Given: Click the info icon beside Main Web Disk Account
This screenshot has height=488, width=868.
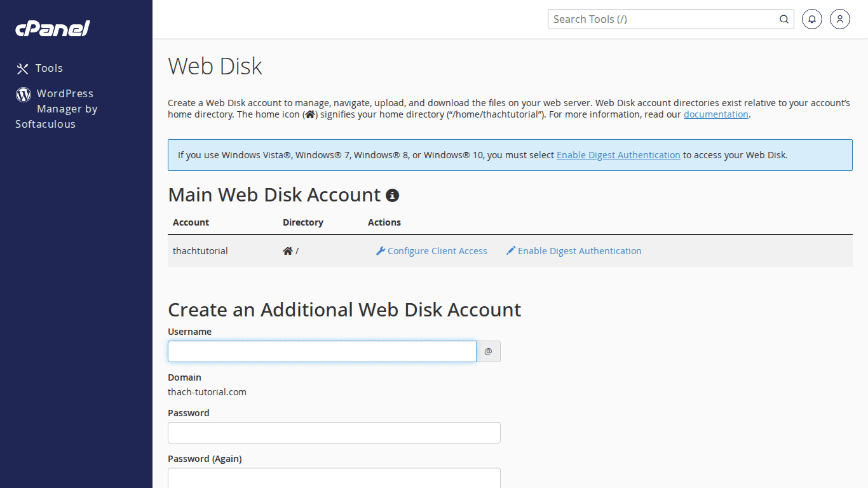Looking at the screenshot, I should click(x=392, y=195).
